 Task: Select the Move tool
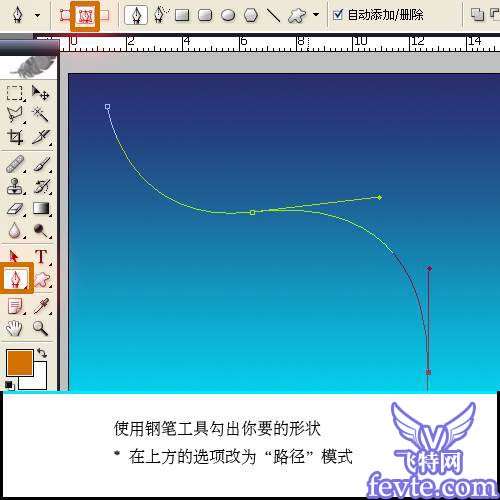[40, 93]
